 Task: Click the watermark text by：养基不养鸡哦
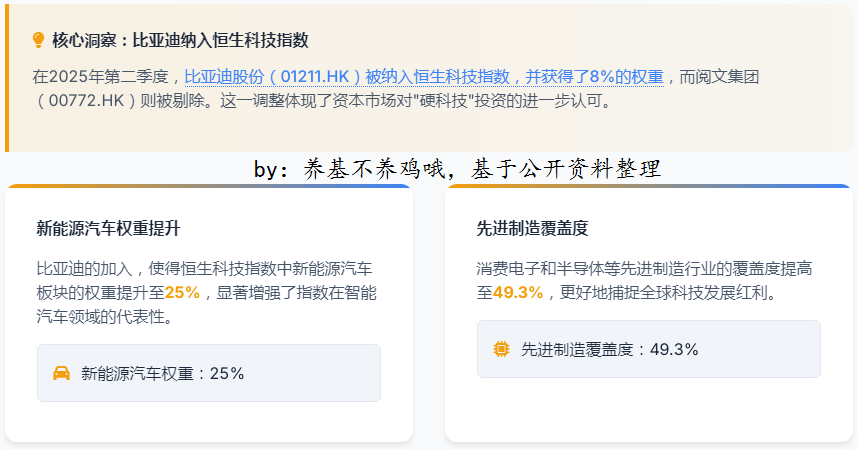click(350, 169)
